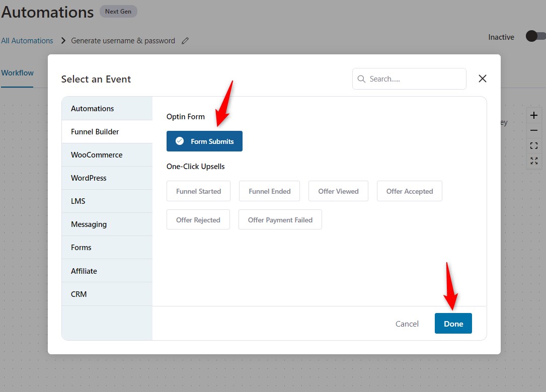This screenshot has height=392, width=546.
Task: Click the checkmark on Form Submits
Action: click(180, 141)
